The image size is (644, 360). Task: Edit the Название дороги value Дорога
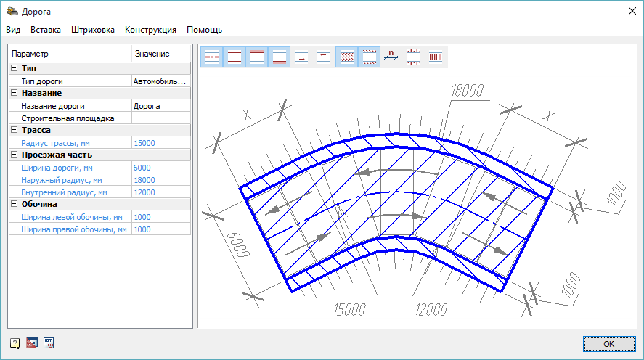click(161, 106)
